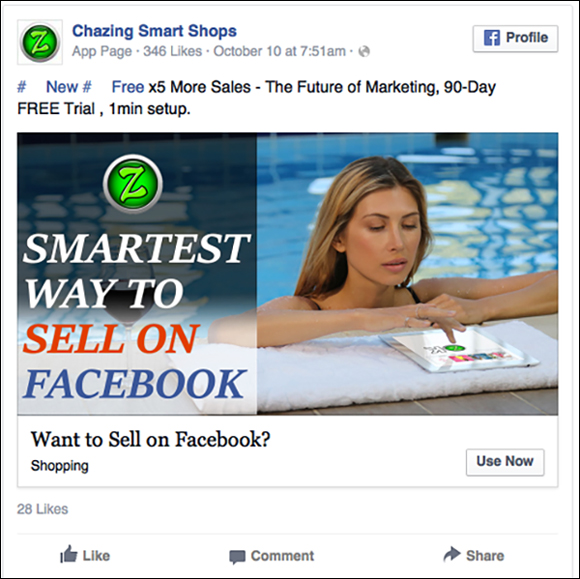Click the public globe privacy icon
580x579 pixels.
(x=364, y=51)
